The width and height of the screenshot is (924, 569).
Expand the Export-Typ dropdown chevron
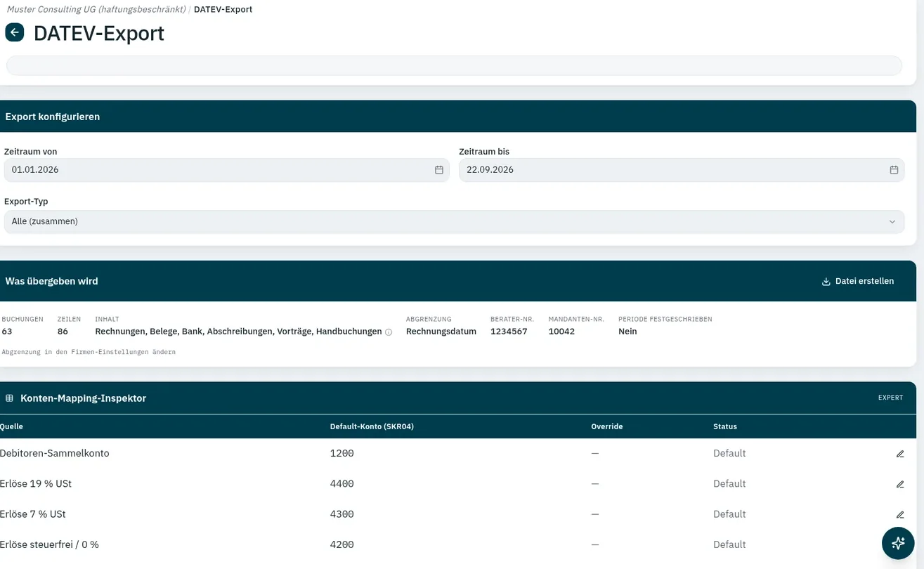892,221
